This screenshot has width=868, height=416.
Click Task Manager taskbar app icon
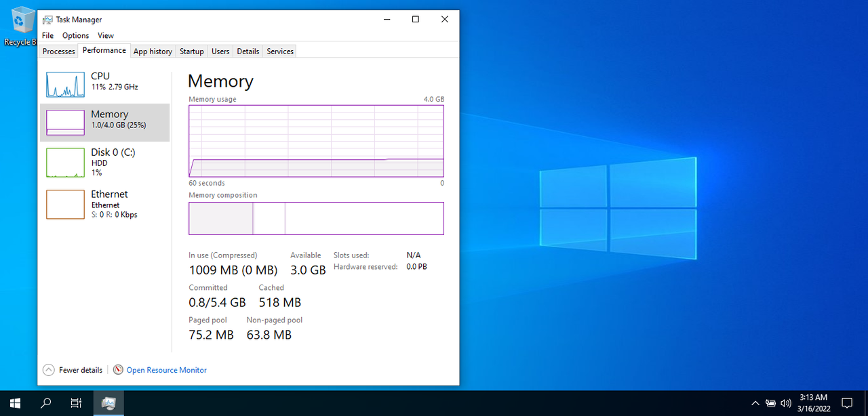tap(108, 403)
